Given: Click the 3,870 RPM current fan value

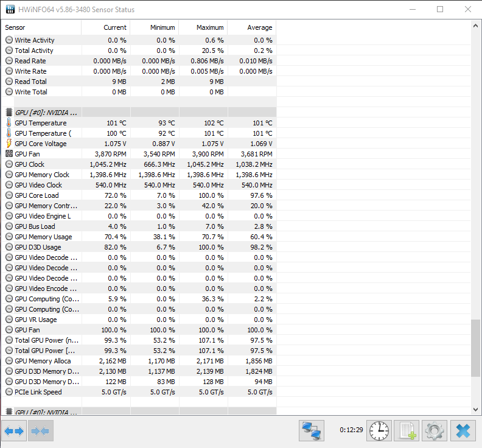Looking at the screenshot, I should pyautogui.click(x=110, y=154).
